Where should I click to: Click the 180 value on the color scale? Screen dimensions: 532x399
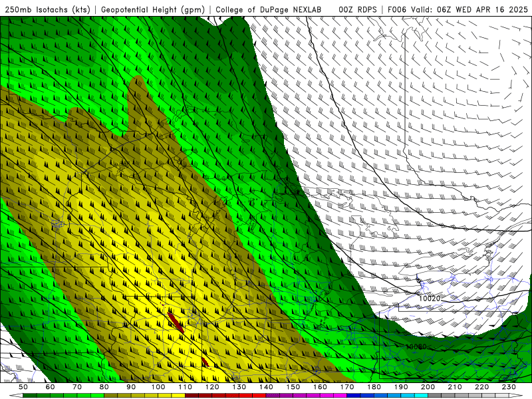[374, 387]
